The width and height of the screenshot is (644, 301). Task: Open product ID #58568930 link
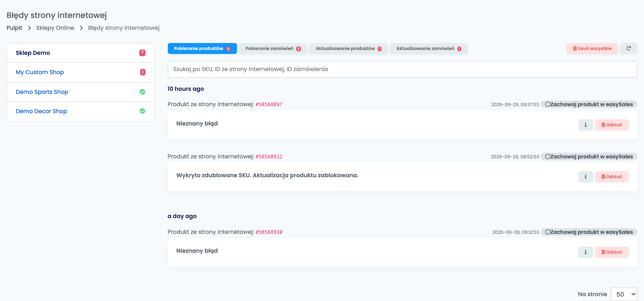[269, 232]
